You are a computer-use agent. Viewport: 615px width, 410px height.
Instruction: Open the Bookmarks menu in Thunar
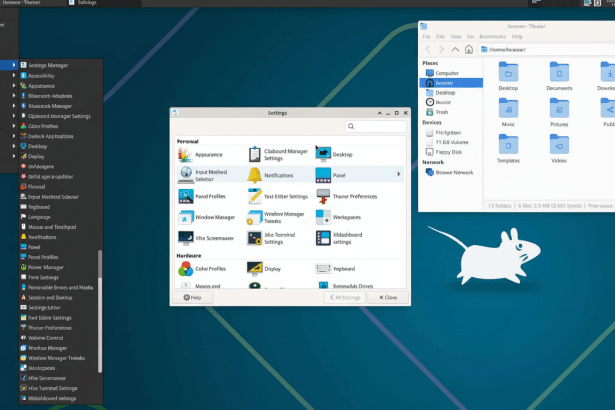493,36
